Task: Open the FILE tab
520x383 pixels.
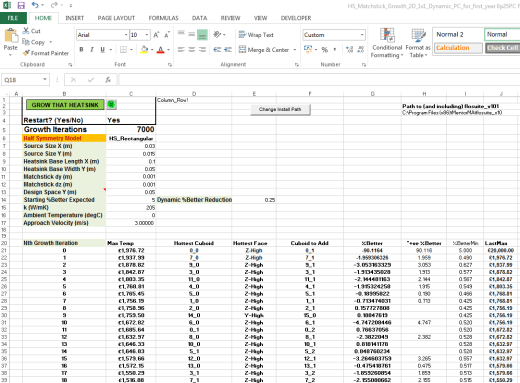Action: click(x=13, y=18)
